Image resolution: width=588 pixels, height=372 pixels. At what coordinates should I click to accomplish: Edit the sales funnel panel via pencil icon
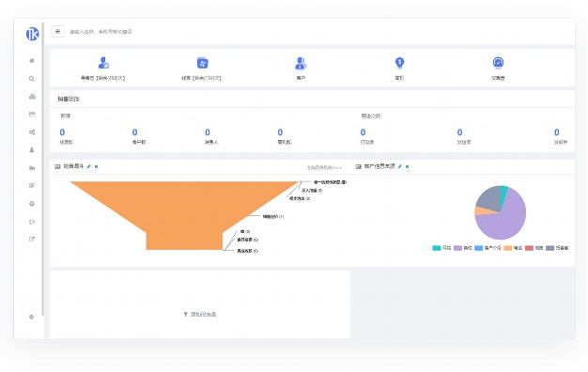point(89,166)
